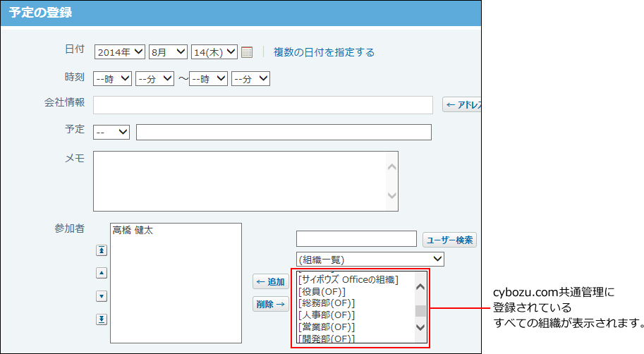Viewport: 644px width, 354px height.
Task: Move participant to top of list
Action: [102, 250]
